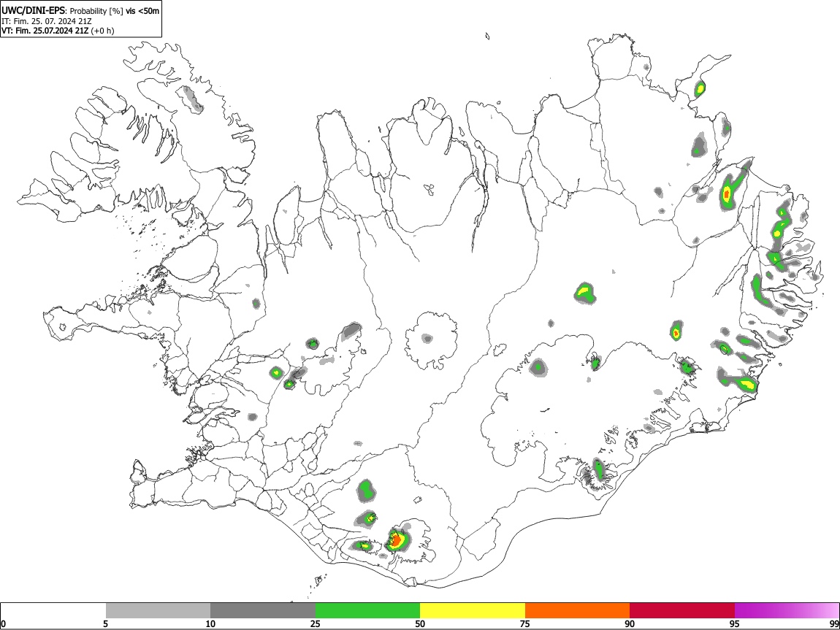The height and width of the screenshot is (630, 840).
Task: Click the 'vis <50m' label
Action: click(x=142, y=11)
